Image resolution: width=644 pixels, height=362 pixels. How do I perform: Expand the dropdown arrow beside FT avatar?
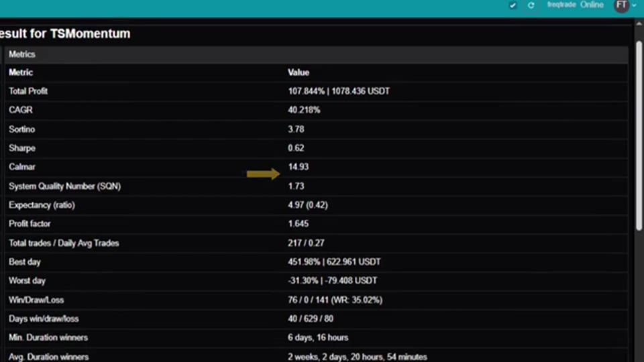click(x=634, y=5)
